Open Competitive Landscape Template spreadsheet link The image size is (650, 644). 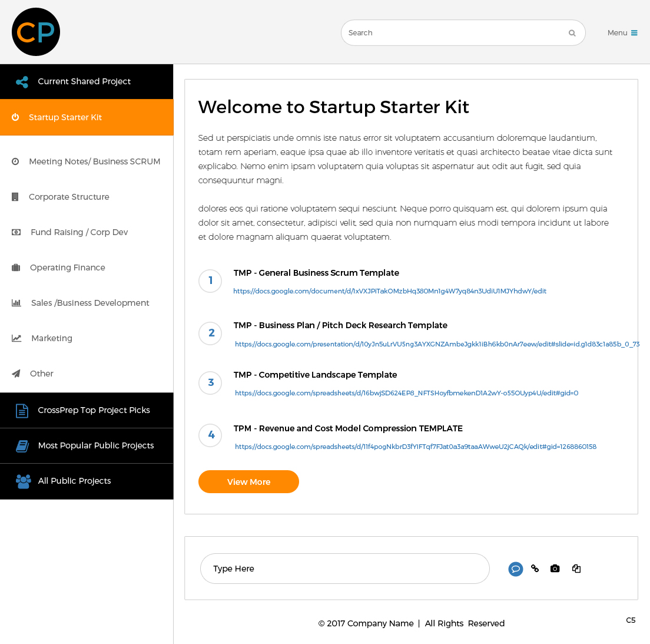(x=407, y=393)
